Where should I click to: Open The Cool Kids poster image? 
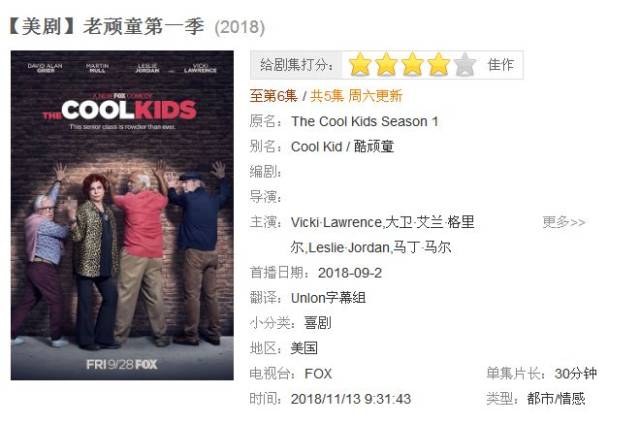(x=122, y=215)
